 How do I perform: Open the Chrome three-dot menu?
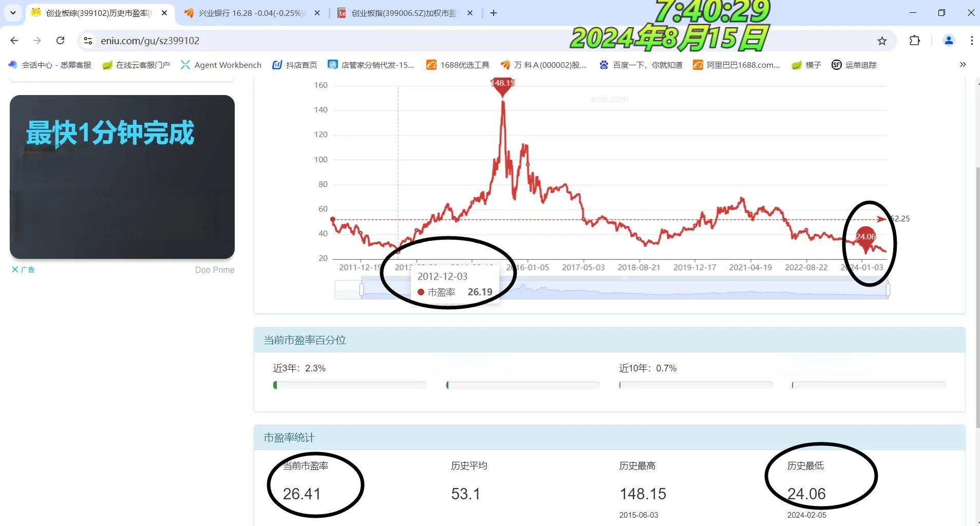point(971,41)
